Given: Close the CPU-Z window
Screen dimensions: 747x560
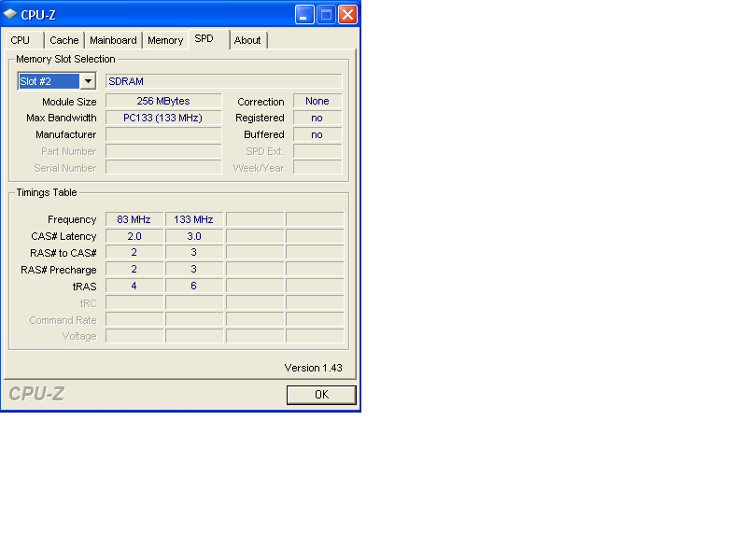Looking at the screenshot, I should pyautogui.click(x=347, y=14).
